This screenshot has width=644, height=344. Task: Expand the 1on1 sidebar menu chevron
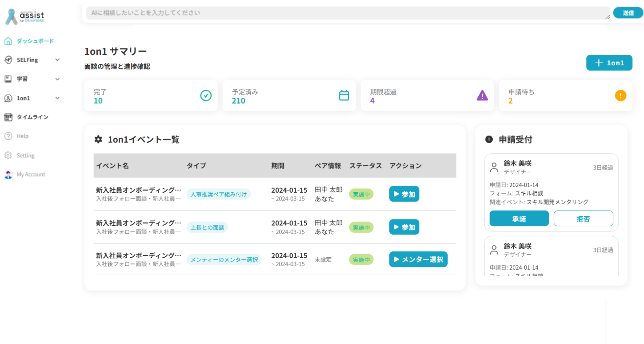click(x=57, y=98)
